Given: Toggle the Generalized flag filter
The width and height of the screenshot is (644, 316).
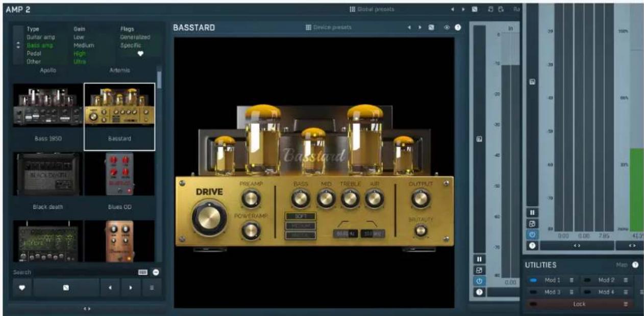Looking at the screenshot, I should tap(135, 37).
